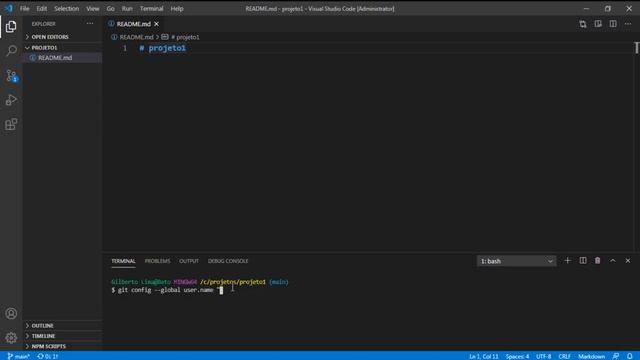
Task: Expand the Timeline section
Action: 63,336
